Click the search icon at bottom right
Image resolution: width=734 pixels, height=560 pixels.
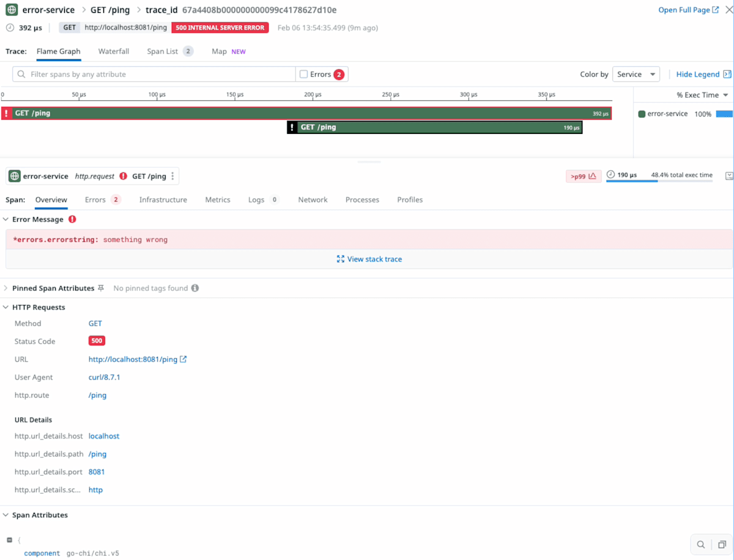point(701,545)
